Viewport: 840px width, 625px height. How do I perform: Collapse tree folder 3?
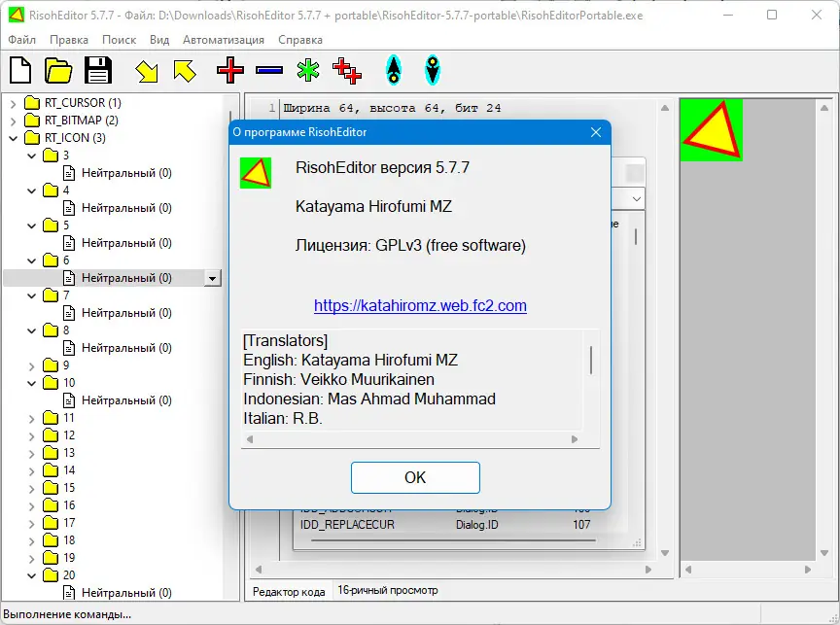tap(32, 156)
